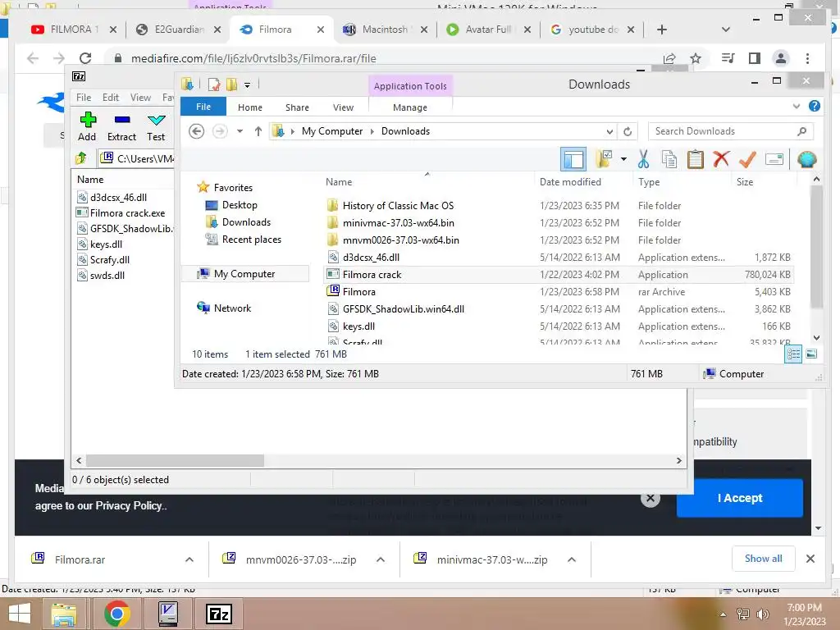Open the File tab in Explorer

coord(203,107)
